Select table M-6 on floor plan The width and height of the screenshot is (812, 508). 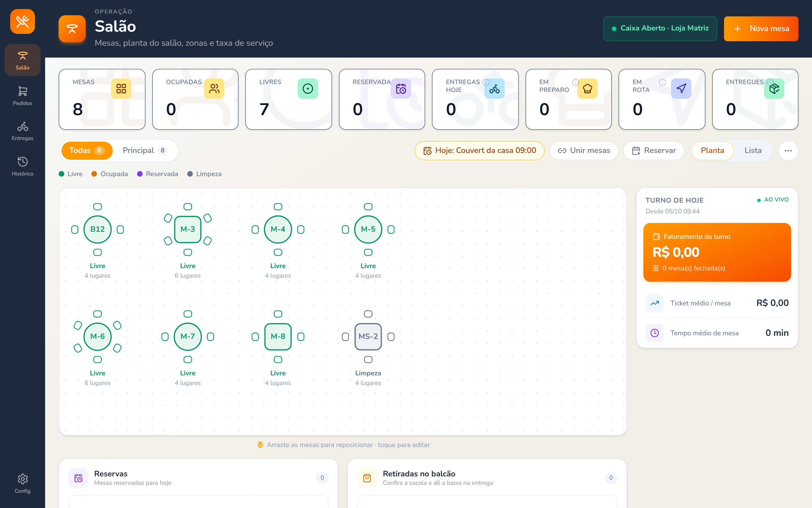97,336
